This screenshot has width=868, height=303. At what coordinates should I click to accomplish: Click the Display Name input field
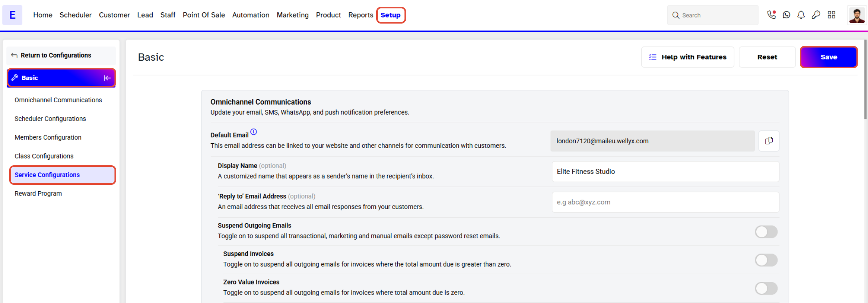[x=665, y=172]
